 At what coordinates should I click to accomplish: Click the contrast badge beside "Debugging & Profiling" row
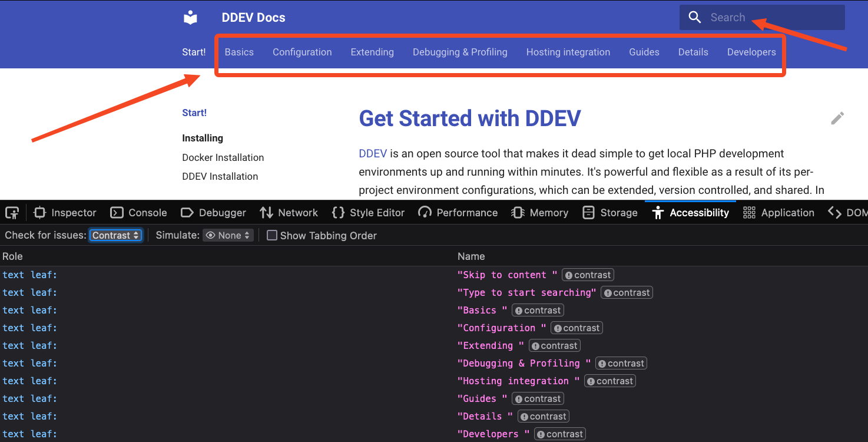point(621,364)
